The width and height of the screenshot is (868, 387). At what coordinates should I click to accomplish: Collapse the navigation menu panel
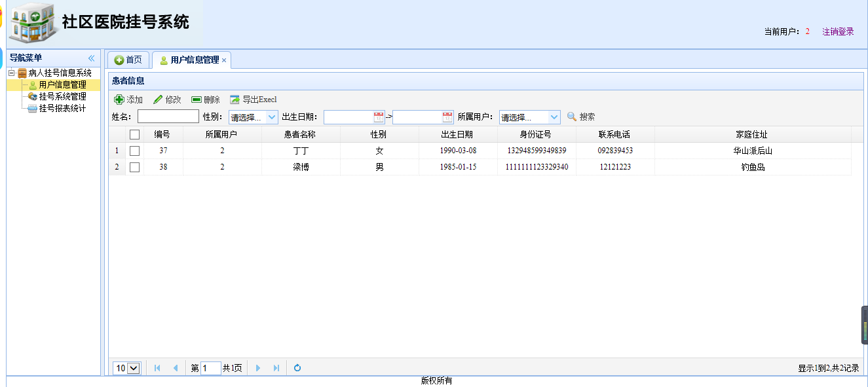tap(92, 58)
